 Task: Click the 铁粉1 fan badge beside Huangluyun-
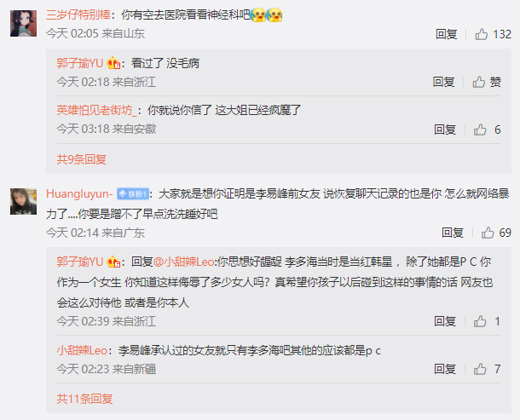[132, 194]
